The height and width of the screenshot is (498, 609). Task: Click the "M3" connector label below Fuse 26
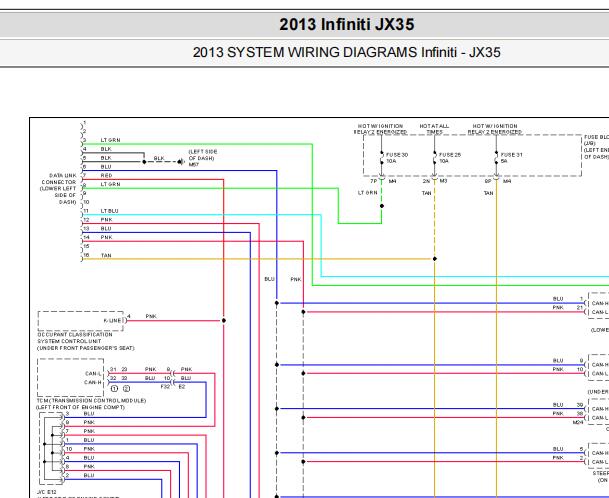point(444,181)
